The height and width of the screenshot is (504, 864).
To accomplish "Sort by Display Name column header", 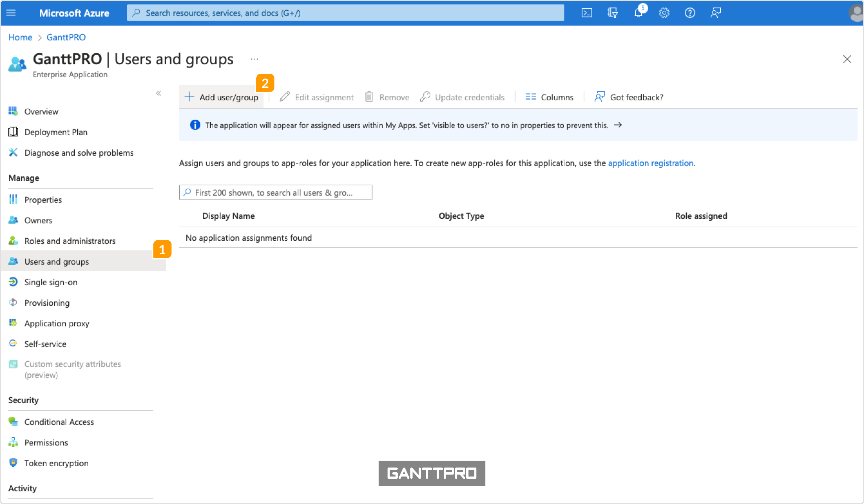I will pyautogui.click(x=228, y=216).
